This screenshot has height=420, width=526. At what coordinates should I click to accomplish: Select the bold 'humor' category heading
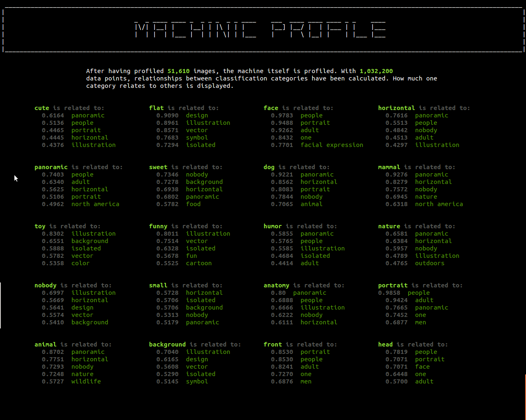(273, 226)
